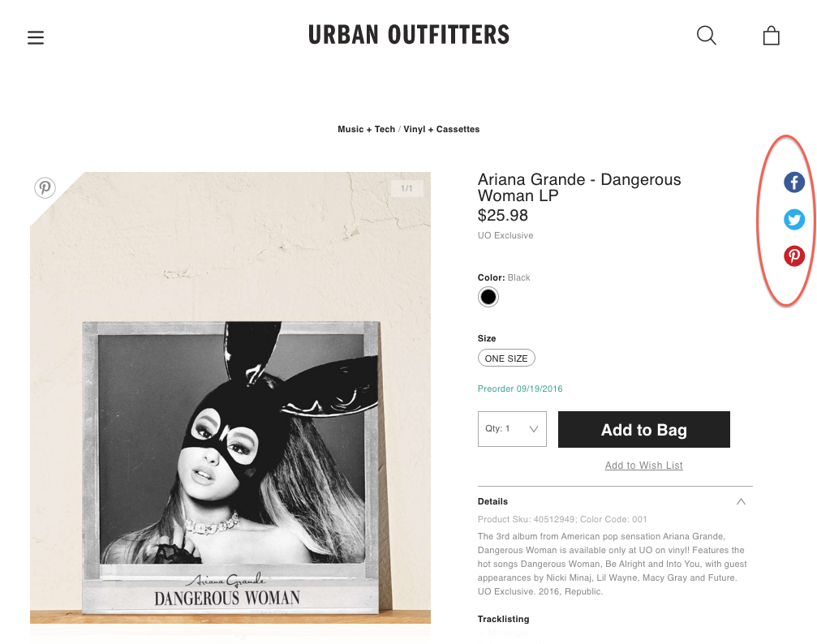The height and width of the screenshot is (644, 817).
Task: View the shopping bag icon
Action: [x=771, y=36]
